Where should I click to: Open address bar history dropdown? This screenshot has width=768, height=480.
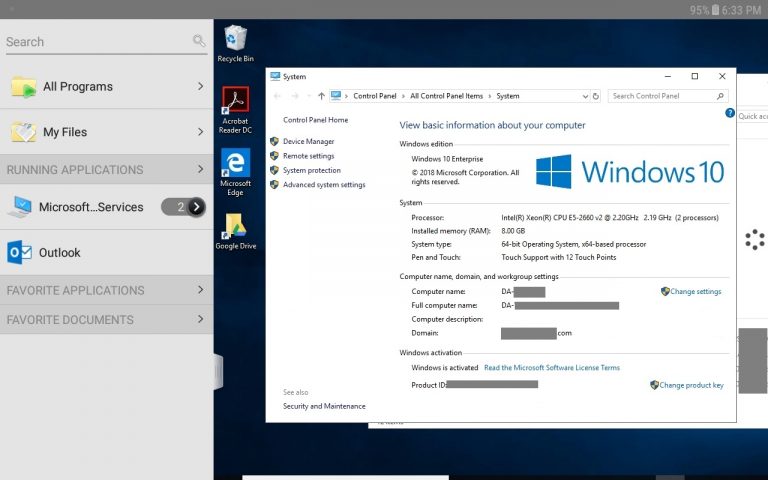[583, 96]
